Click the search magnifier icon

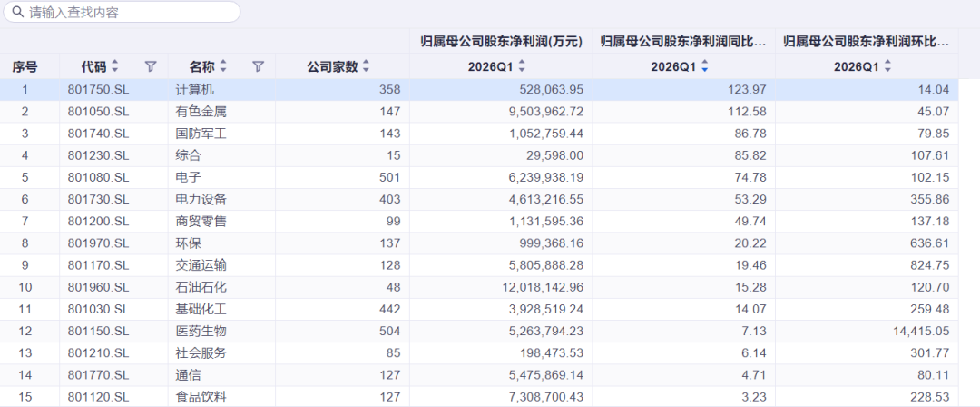[x=18, y=12]
